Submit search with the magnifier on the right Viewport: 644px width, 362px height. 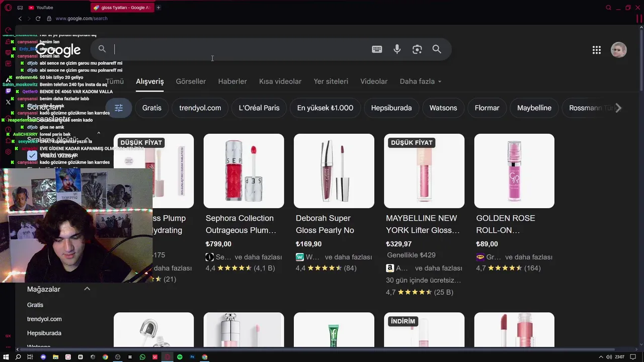[437, 49]
